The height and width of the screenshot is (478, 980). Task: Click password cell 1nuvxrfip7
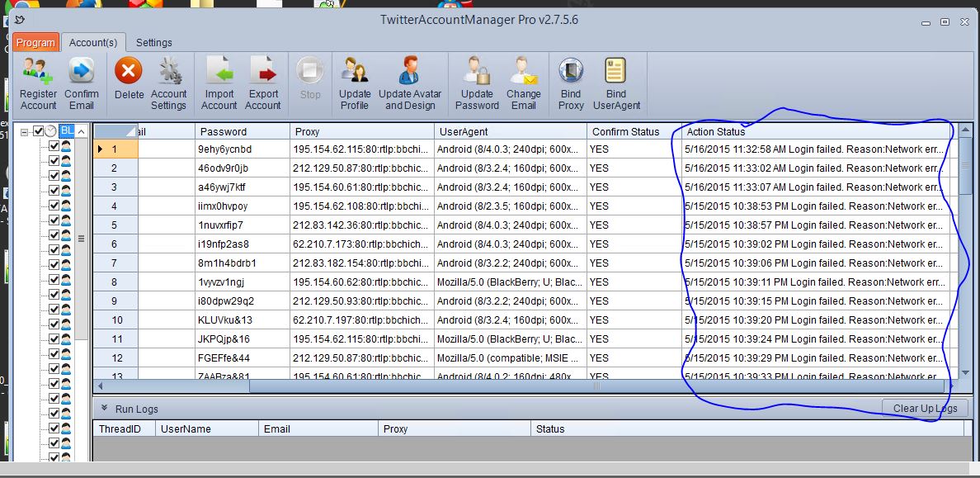point(243,225)
